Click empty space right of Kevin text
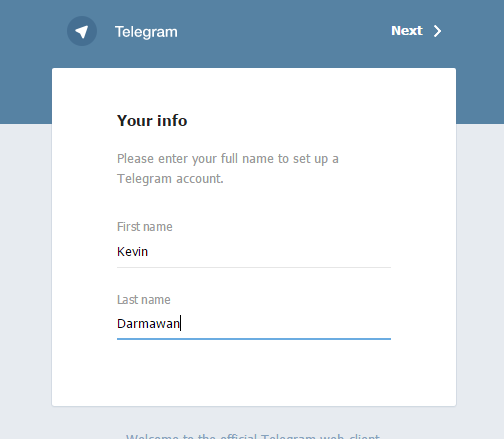The width and height of the screenshot is (504, 439). [x=269, y=252]
